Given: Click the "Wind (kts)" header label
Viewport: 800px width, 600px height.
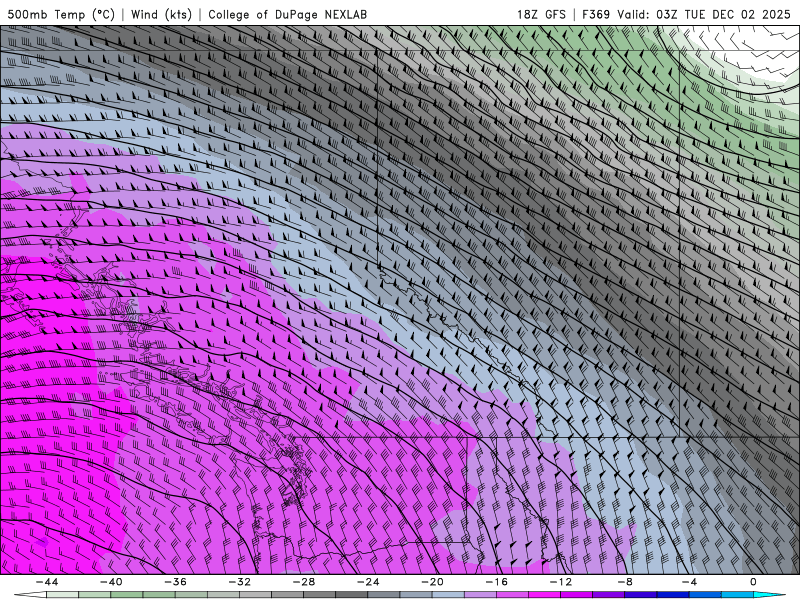Looking at the screenshot, I should pyautogui.click(x=161, y=14).
